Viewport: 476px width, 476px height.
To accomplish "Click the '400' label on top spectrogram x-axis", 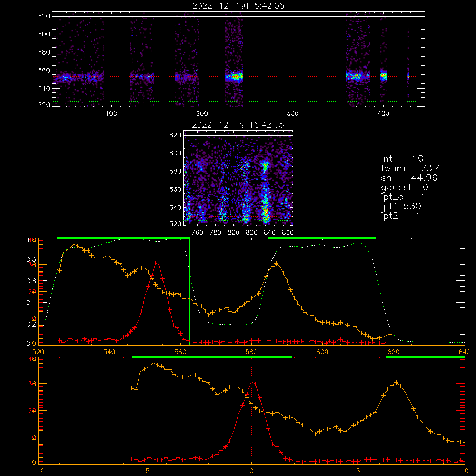I will (383, 114).
